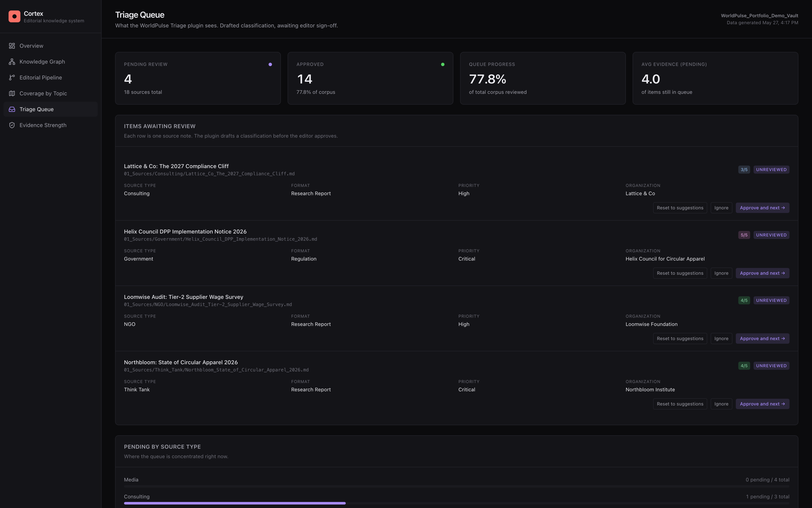Click the Queue Progress 77.8% card
This screenshot has width=812, height=508.
tap(543, 78)
